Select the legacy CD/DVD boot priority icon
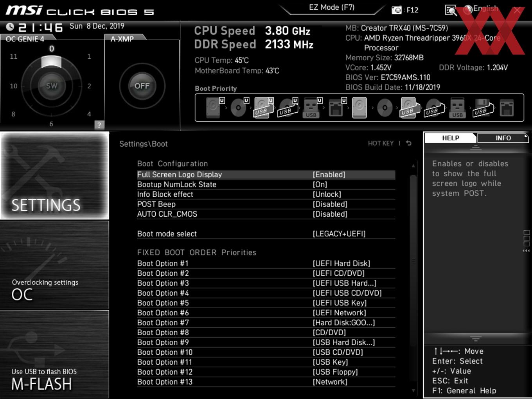 (x=385, y=107)
